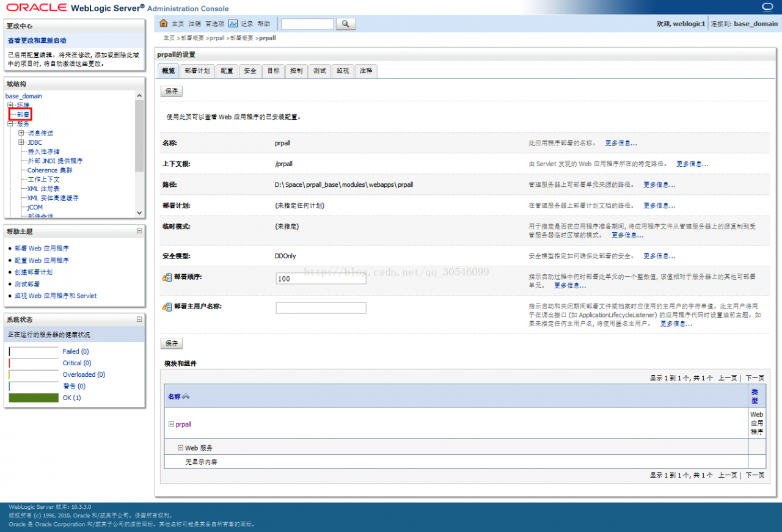Open the 控制 tab
Viewport: 782px width, 532px height.
tap(296, 71)
